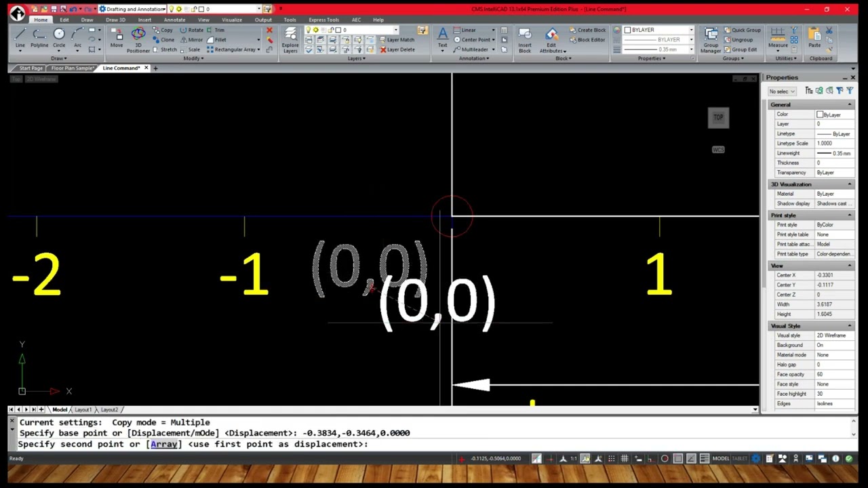Expand the Modify panel options
Viewport: 868px width, 488px height.
click(193, 58)
